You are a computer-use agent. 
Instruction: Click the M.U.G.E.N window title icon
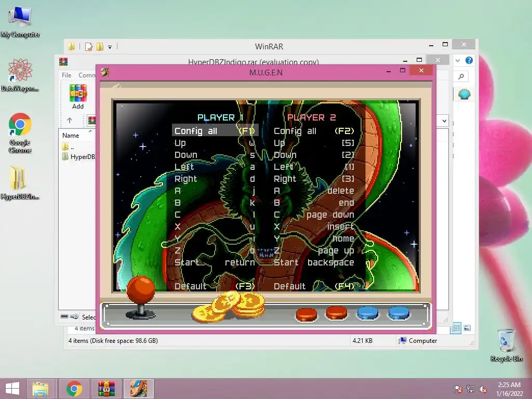click(x=105, y=72)
